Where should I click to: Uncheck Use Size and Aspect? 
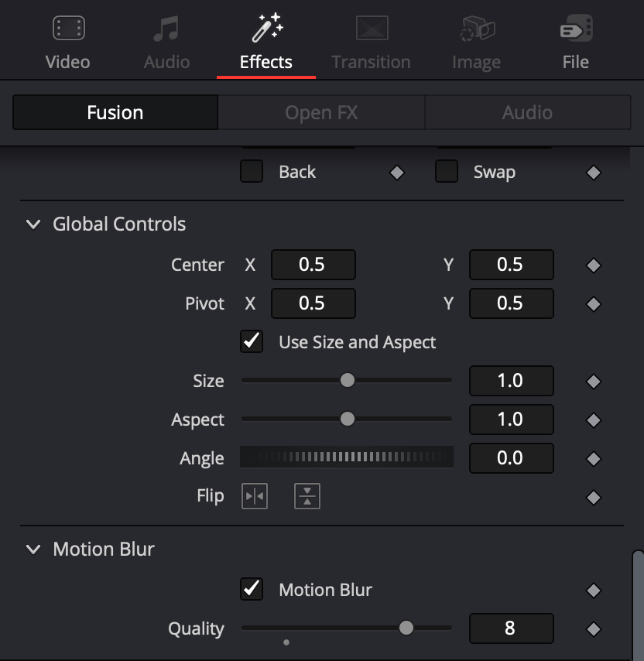252,341
